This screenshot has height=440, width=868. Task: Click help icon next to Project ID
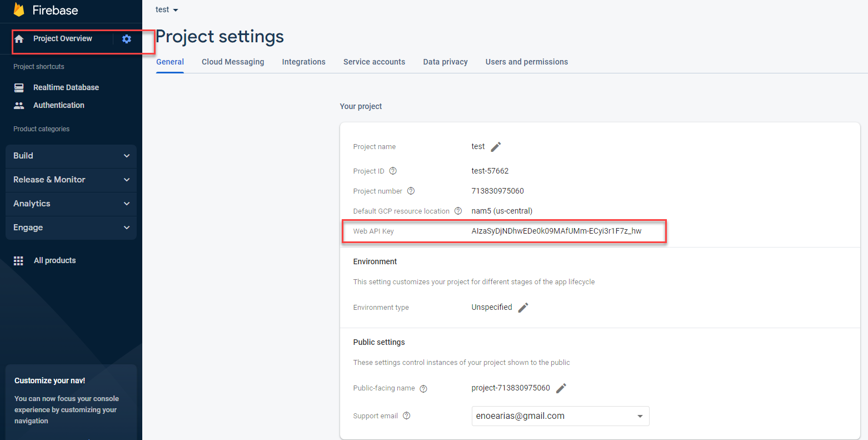click(x=393, y=171)
